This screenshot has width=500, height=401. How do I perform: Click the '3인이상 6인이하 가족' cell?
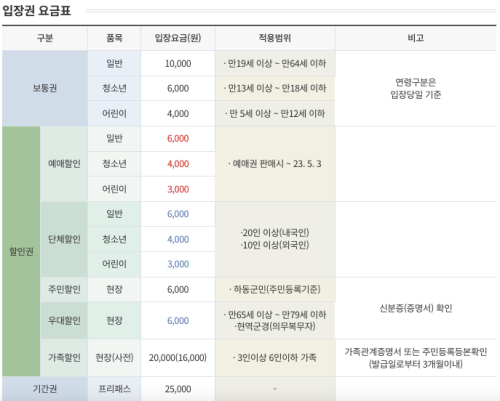tap(275, 357)
